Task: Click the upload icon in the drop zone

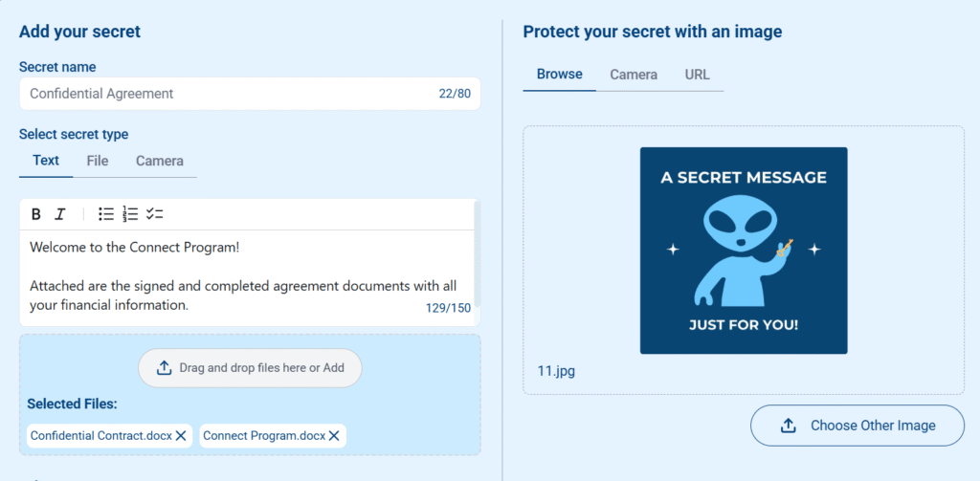Action: click(164, 368)
